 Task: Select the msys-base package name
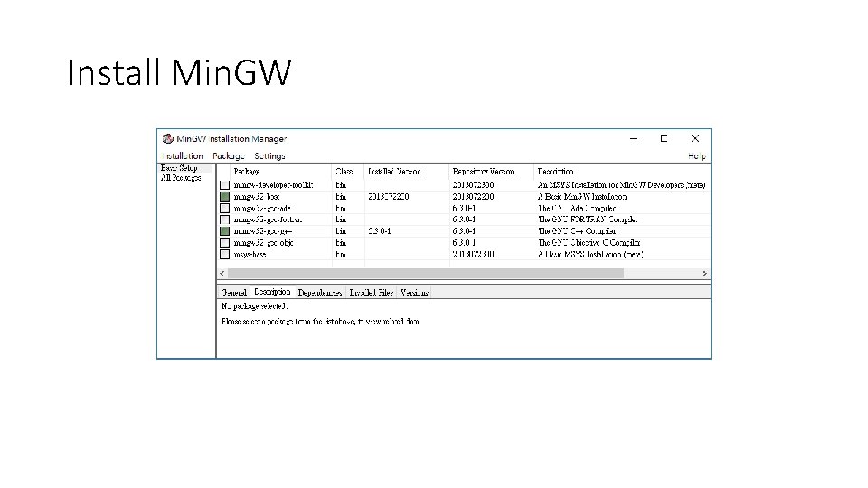(x=250, y=255)
